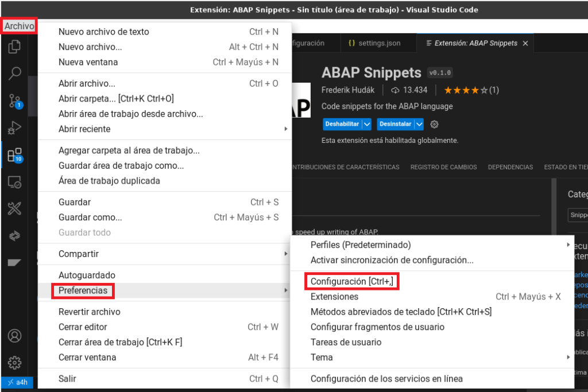Open the Search view in activity bar
The width and height of the screenshot is (588, 392).
pos(14,73)
